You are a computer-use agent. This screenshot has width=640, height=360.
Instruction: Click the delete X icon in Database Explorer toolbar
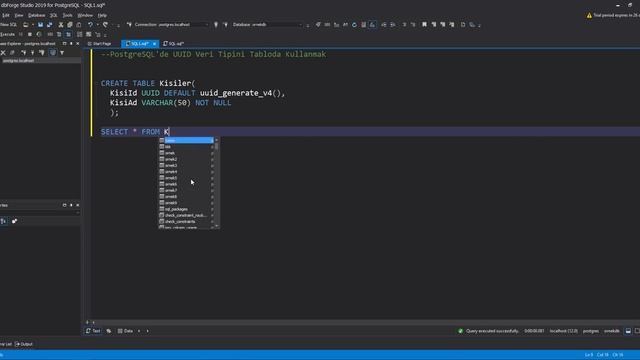3,53
